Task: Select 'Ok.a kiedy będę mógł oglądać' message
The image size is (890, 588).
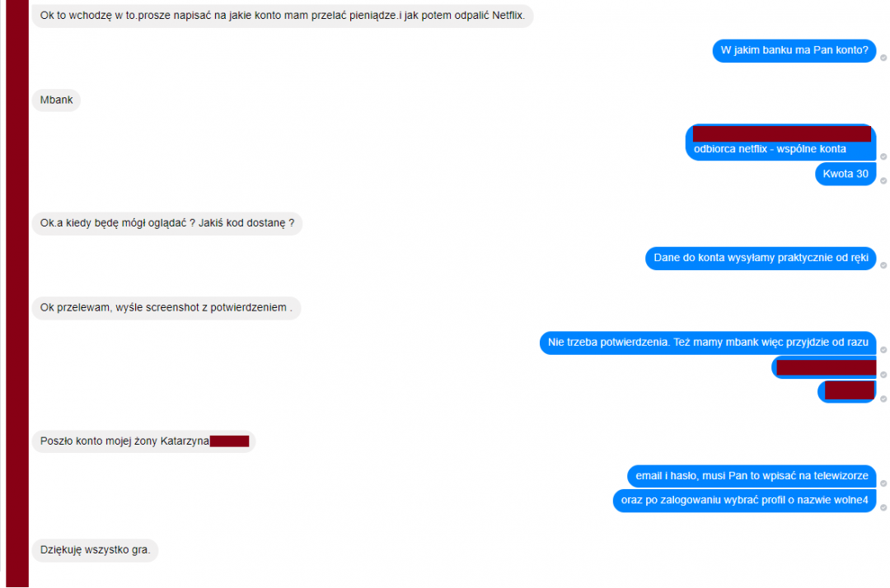Action: [x=166, y=223]
